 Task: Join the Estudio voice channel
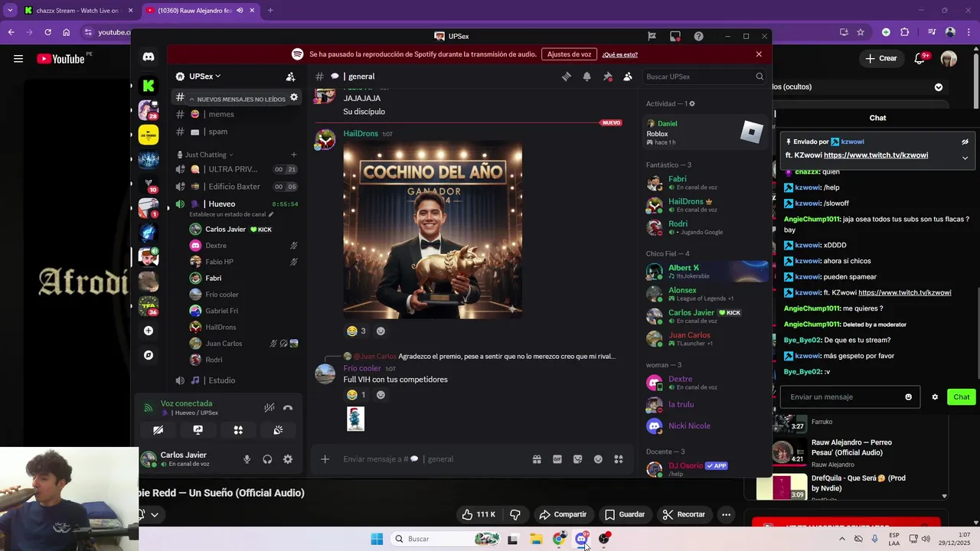tap(235, 380)
